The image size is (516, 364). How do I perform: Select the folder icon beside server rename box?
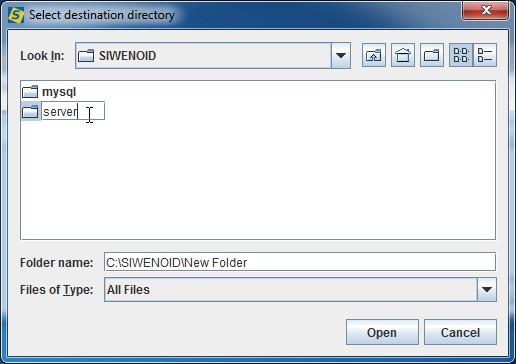tap(30, 111)
